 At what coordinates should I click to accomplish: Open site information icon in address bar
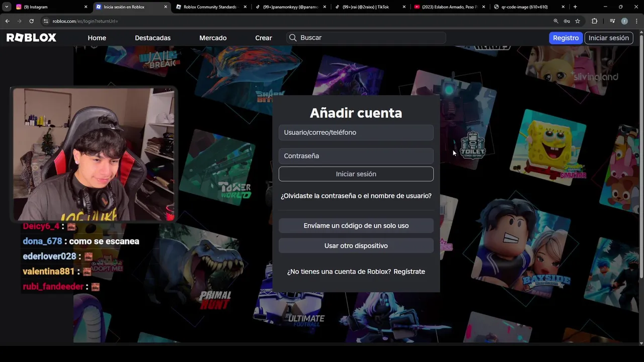(x=46, y=21)
